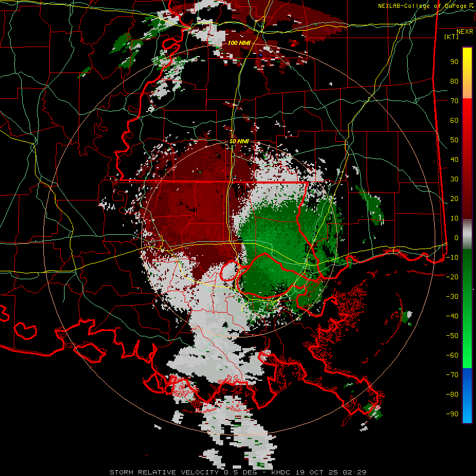
Task: Click the 02:29 timestamp
Action: pos(354,472)
